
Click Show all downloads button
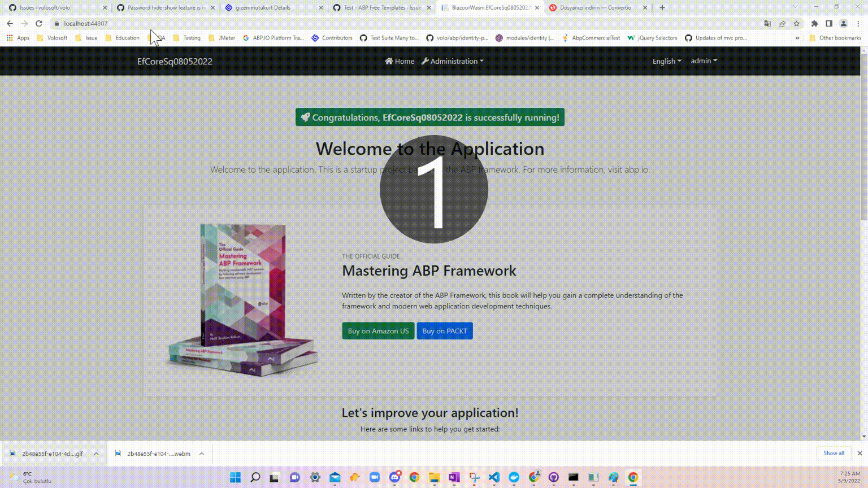834,453
